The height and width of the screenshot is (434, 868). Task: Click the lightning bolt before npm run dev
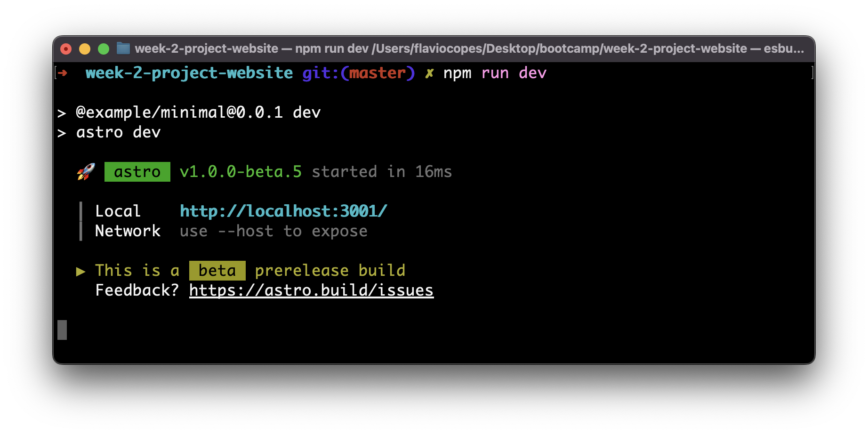click(x=429, y=73)
